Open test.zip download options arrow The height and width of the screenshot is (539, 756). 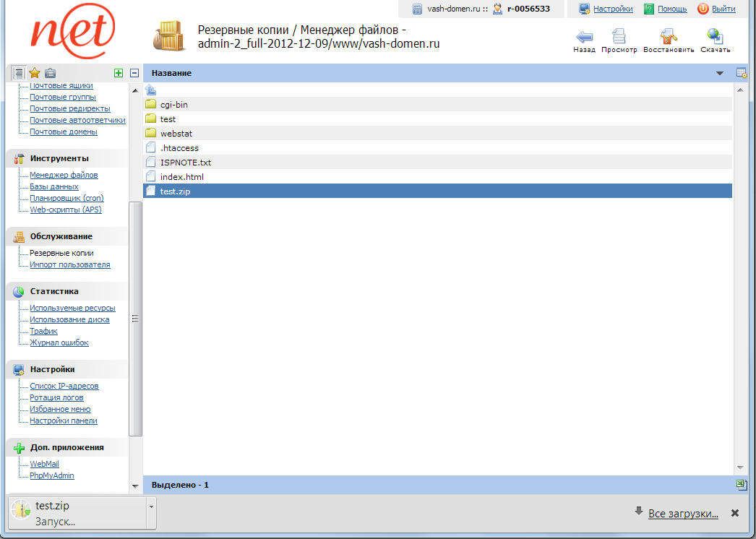tap(151, 506)
